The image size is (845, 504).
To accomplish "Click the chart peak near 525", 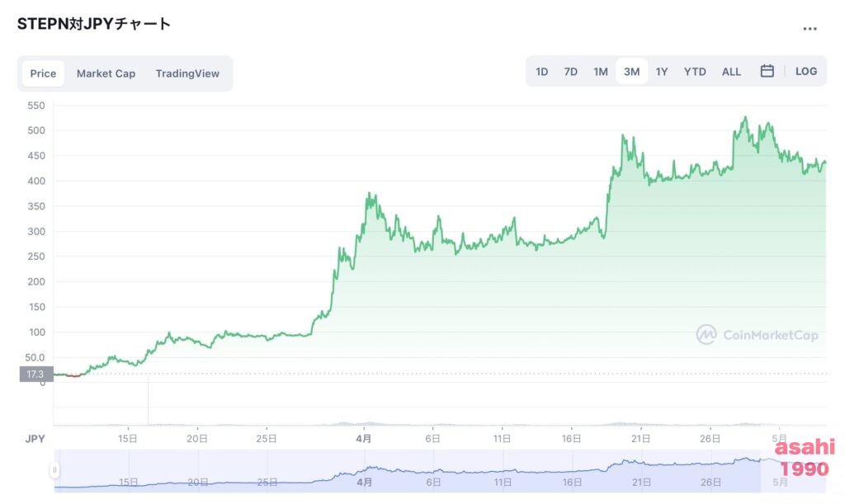I will point(745,118).
